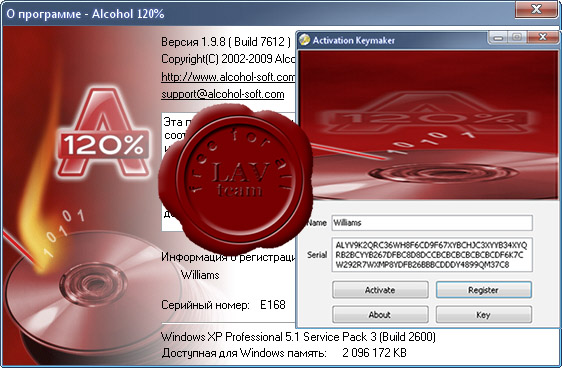Focus the Name field containing Williams
Screen dimensions: 562x368
coord(432,223)
